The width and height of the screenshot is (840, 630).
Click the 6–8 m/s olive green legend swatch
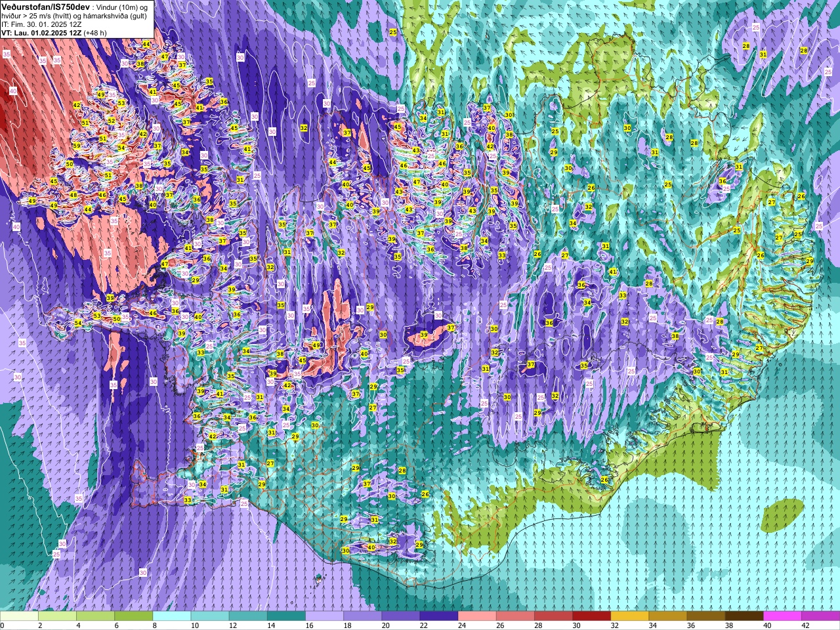pos(134,616)
